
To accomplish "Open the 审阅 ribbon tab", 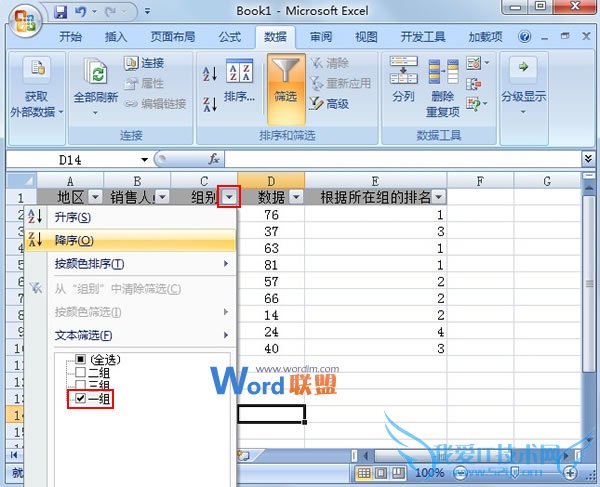I will pyautogui.click(x=321, y=37).
